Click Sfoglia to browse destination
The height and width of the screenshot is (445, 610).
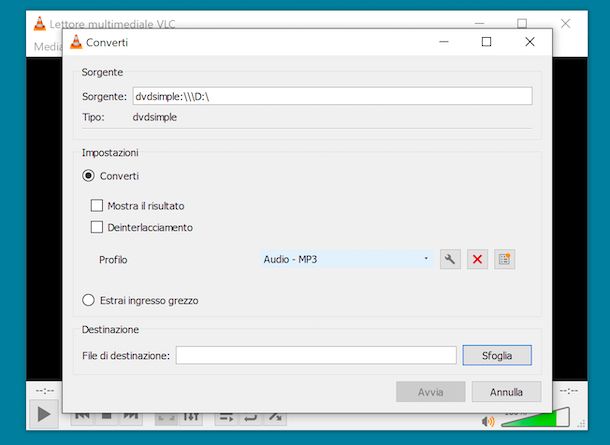[497, 356]
